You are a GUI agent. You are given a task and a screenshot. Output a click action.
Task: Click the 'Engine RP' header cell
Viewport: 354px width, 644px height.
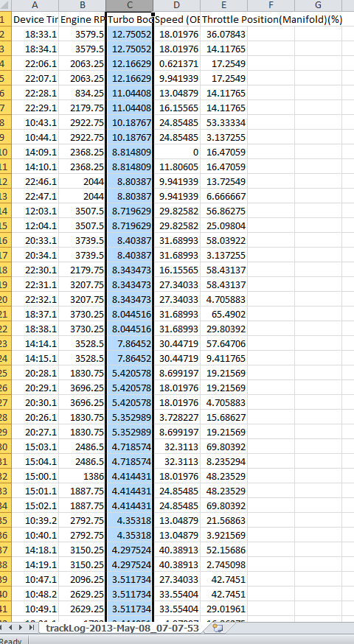(82, 19)
